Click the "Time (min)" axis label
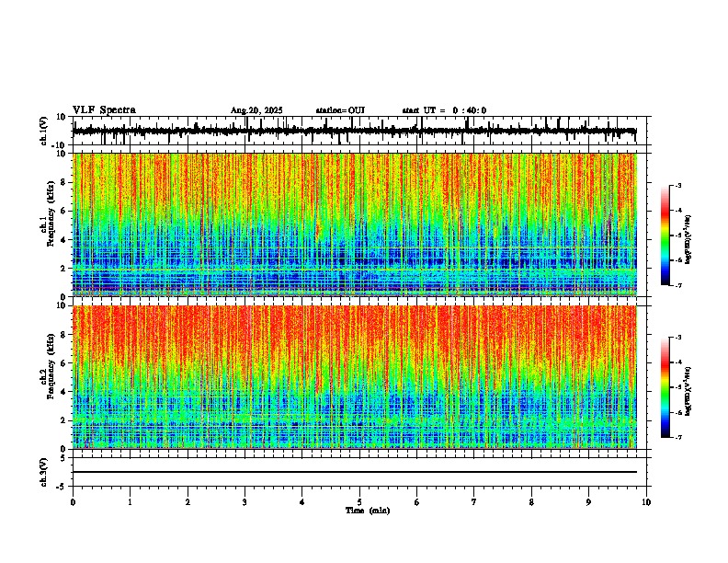Screen dimensions: 728x563 pos(368,511)
